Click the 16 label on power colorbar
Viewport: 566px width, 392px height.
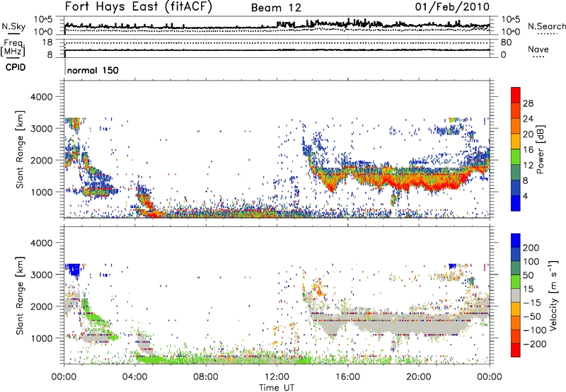pyautogui.click(x=528, y=150)
